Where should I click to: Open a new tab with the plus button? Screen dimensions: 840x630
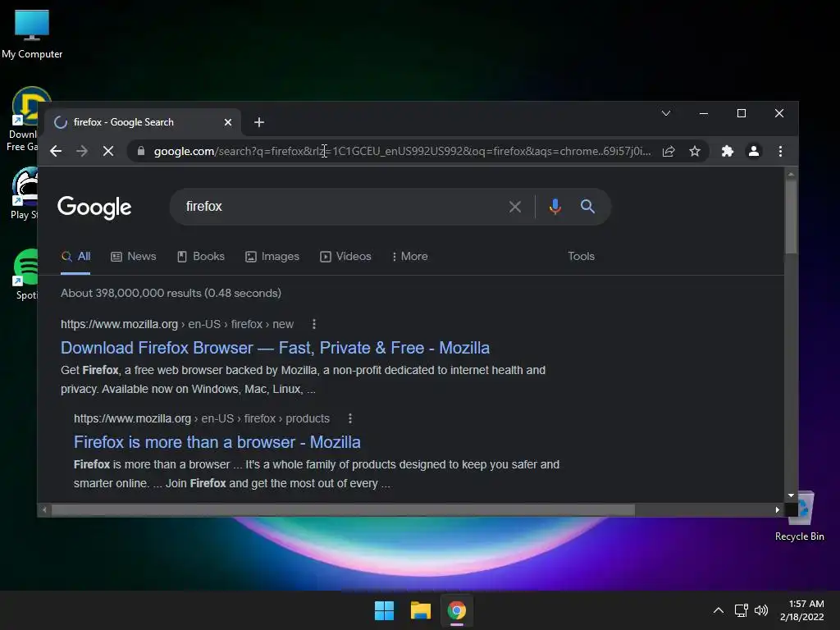click(x=259, y=122)
